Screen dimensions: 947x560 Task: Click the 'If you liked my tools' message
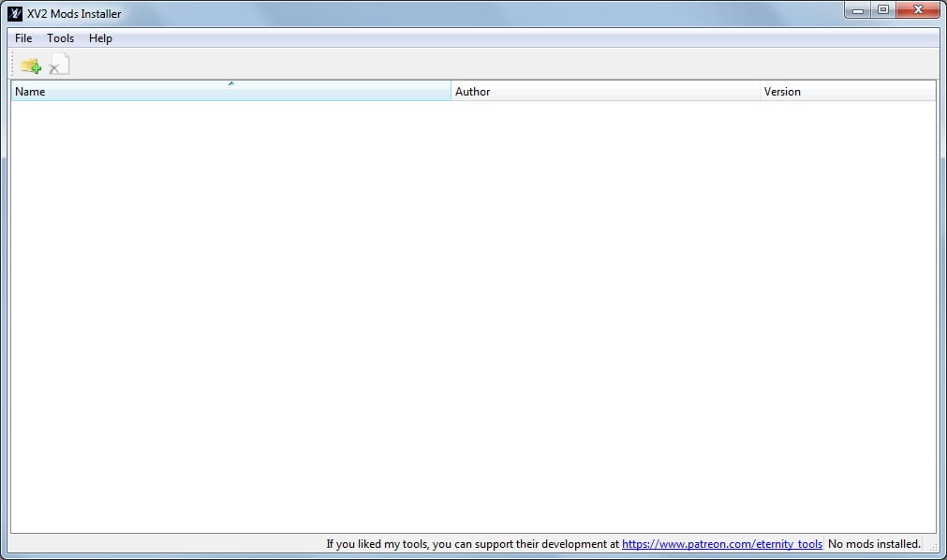tap(473, 544)
